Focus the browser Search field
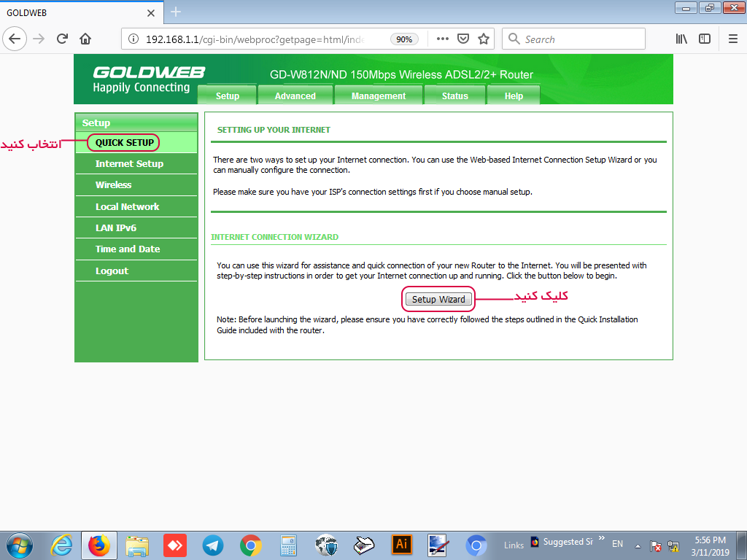 tap(580, 39)
